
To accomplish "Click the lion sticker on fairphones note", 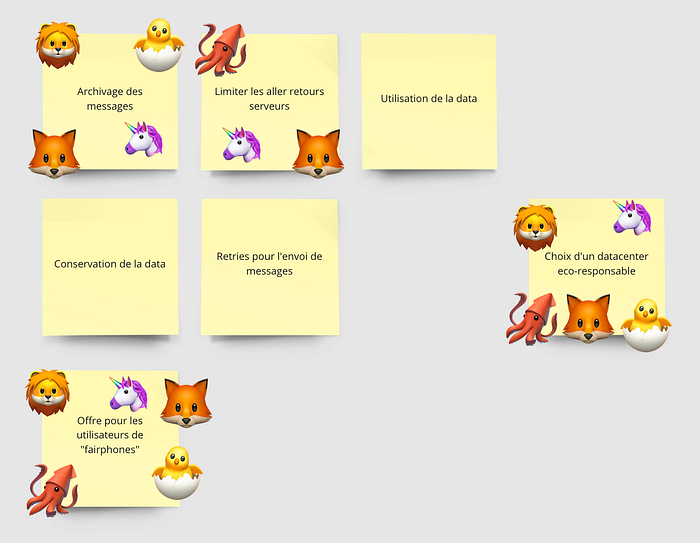I will click(x=47, y=393).
